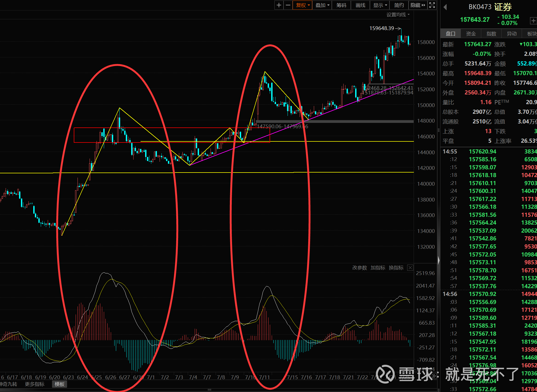Zoom in chart with plus button
Viewport: 537px width, 392px height.
279,5
